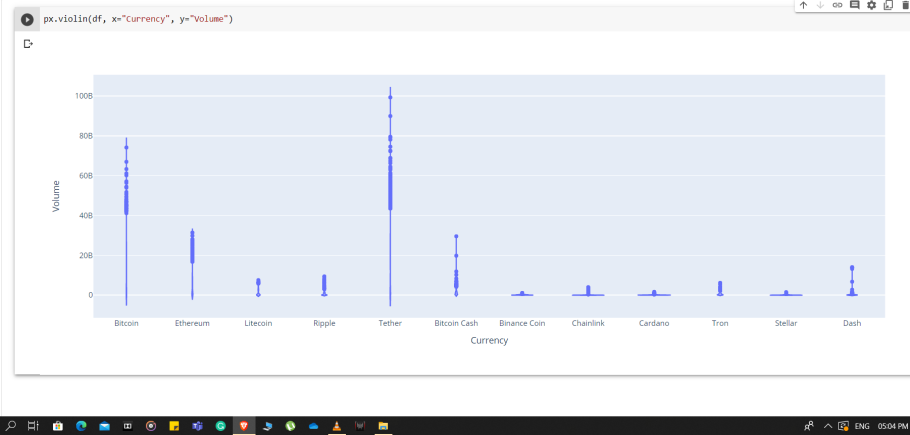Viewport: 910px width, 435px height.
Task: Open the 05:04 PM clock
Action: (894, 426)
